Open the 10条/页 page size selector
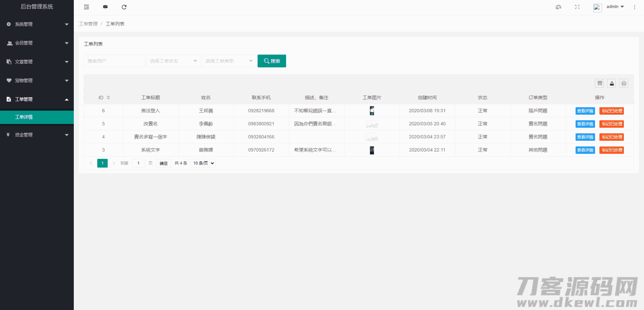The width and height of the screenshot is (644, 310). 203,163
